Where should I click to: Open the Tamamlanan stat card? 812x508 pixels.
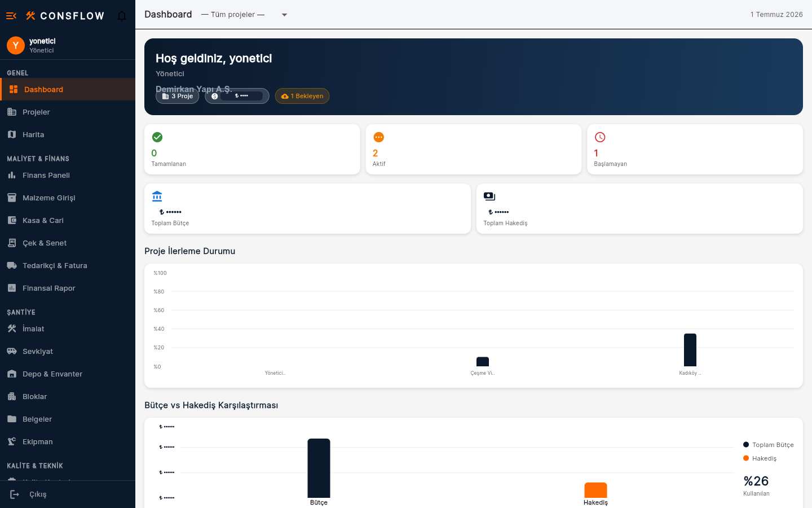[x=252, y=149]
